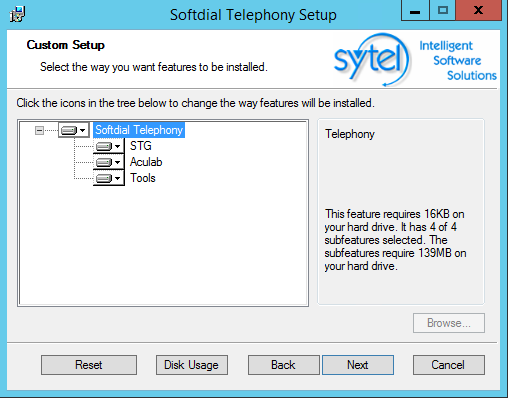508x398 pixels.
Task: Open the installer icon in the title bar
Action: tap(17, 14)
